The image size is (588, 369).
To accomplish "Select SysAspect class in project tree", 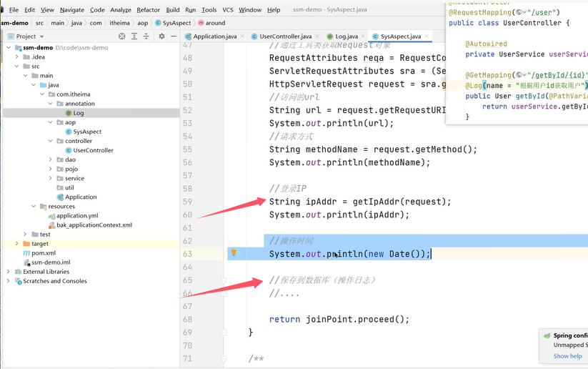I will click(x=87, y=132).
